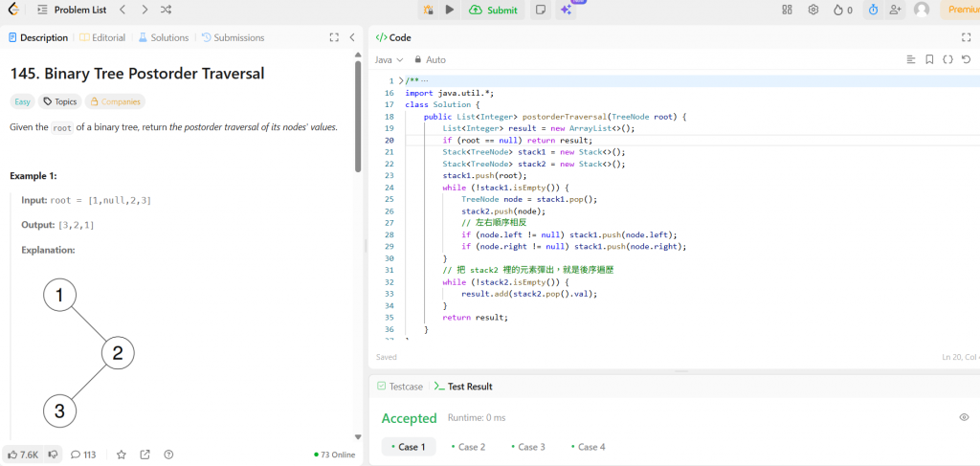Viewport: 980px width, 466px height.
Task: Switch to the Solutions tab
Action: coord(163,37)
